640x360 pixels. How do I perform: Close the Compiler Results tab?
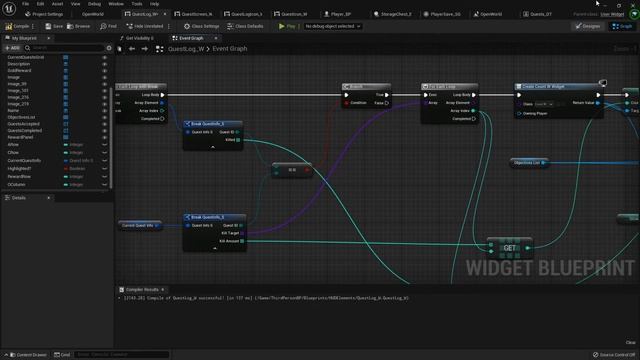pos(162,289)
